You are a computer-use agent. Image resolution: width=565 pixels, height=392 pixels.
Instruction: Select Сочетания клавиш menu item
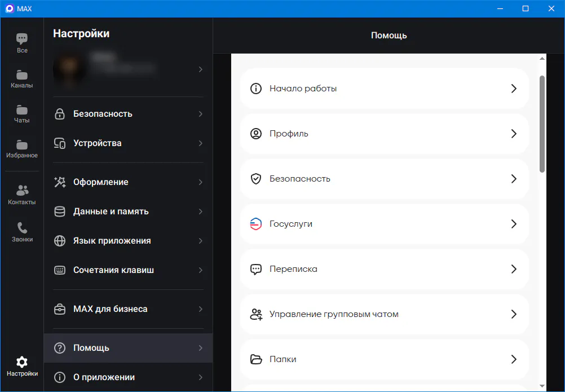pyautogui.click(x=128, y=270)
